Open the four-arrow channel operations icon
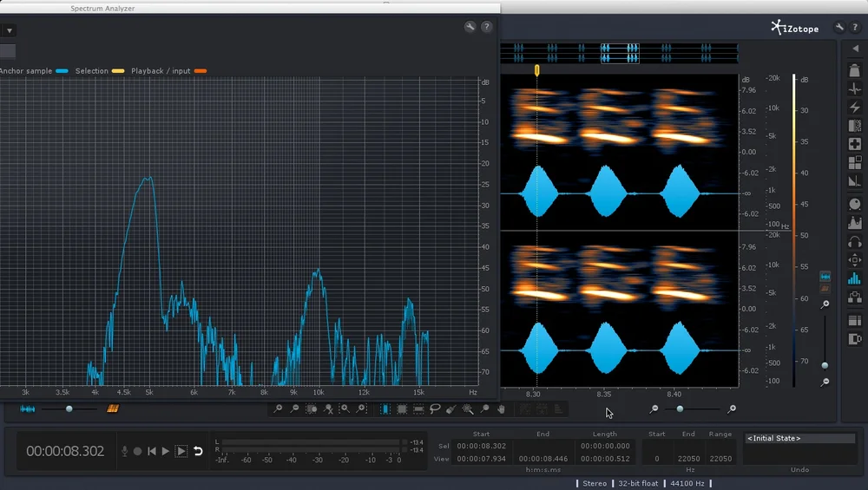Viewport: 868px width, 490px height. pos(855,260)
